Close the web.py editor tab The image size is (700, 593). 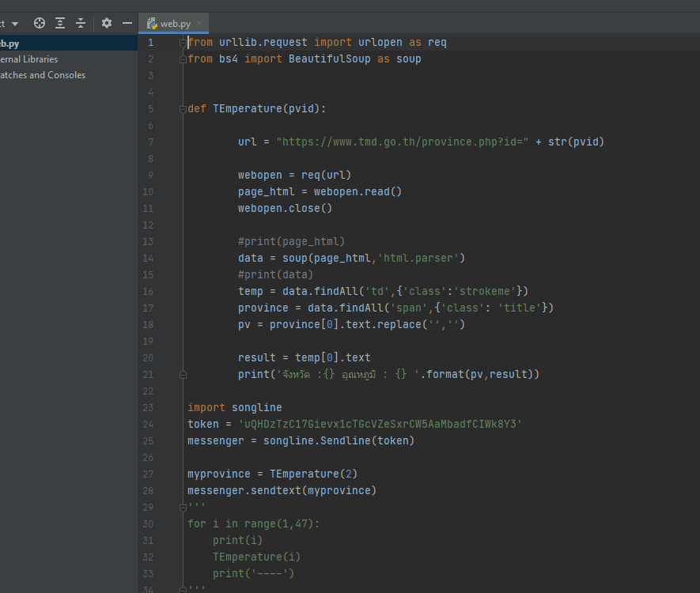[199, 23]
